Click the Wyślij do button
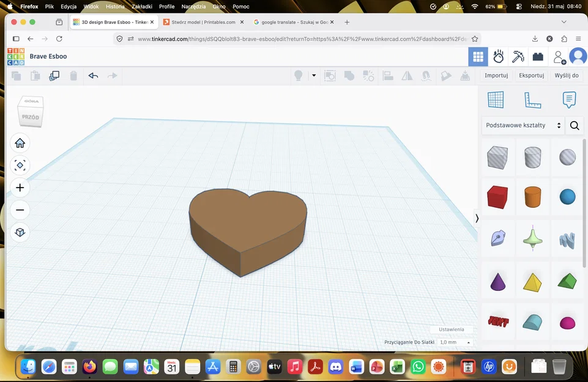Image resolution: width=588 pixels, height=382 pixels. (x=566, y=76)
